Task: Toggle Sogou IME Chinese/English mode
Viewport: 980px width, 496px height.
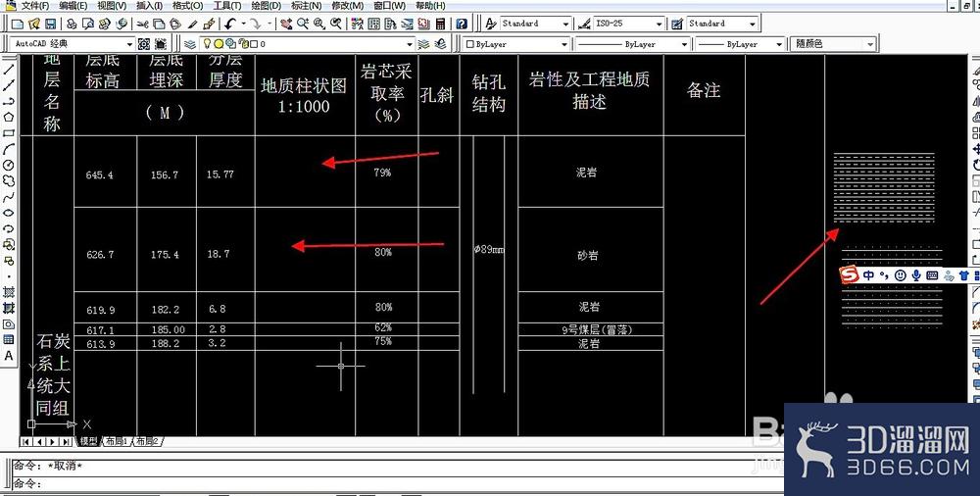Action: click(868, 275)
